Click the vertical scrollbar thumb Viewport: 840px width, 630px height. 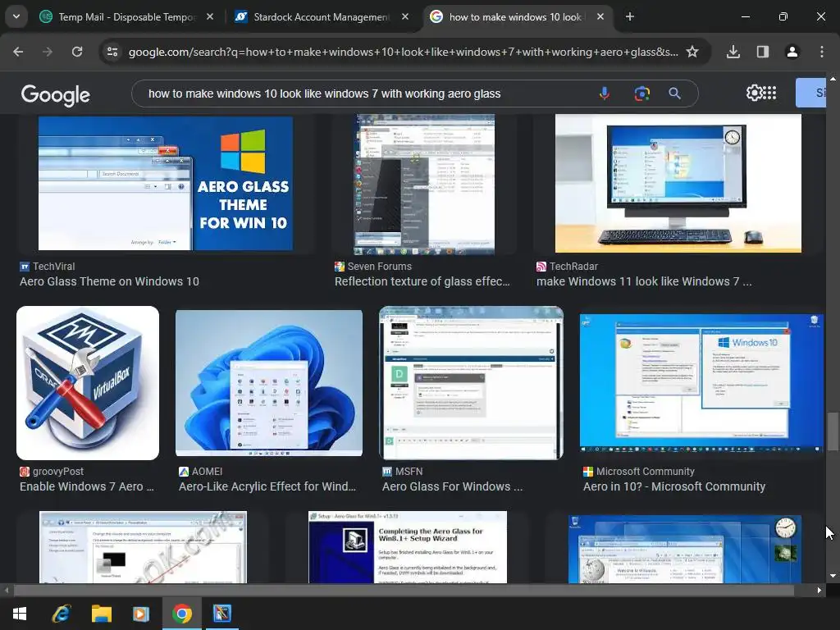point(832,431)
